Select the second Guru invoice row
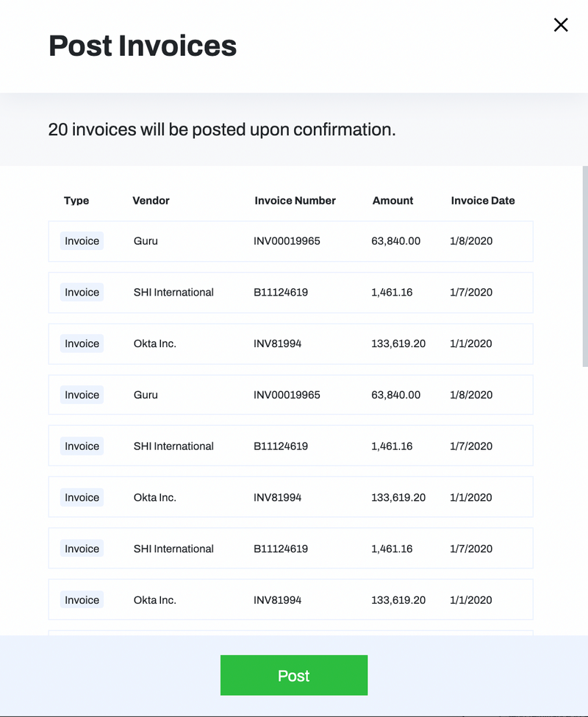This screenshot has width=588, height=717. pyautogui.click(x=290, y=394)
